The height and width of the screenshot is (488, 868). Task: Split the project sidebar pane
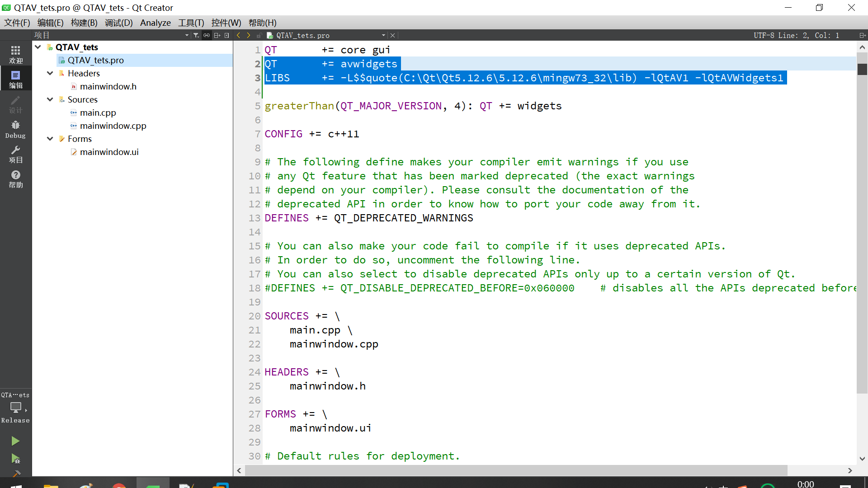click(x=217, y=35)
